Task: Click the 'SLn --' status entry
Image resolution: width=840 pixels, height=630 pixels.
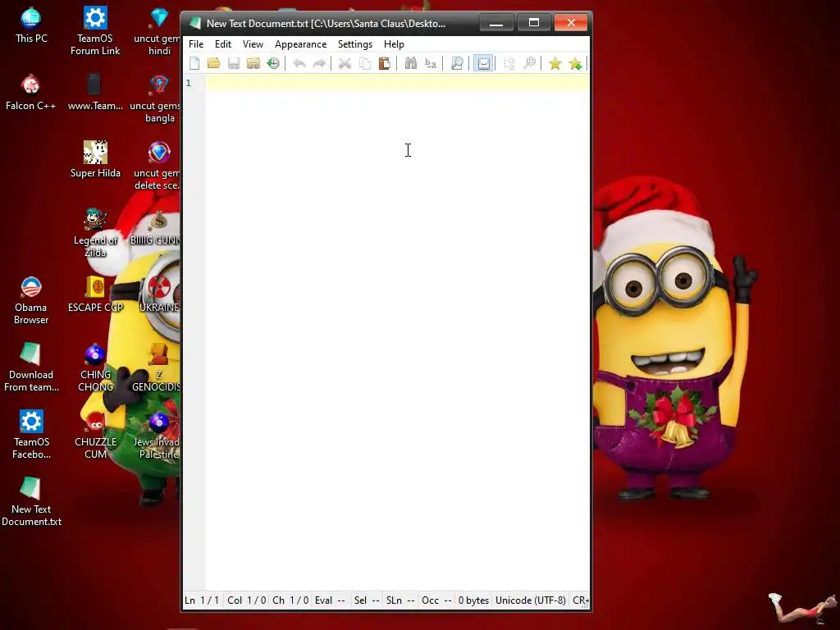Action: pyautogui.click(x=400, y=600)
